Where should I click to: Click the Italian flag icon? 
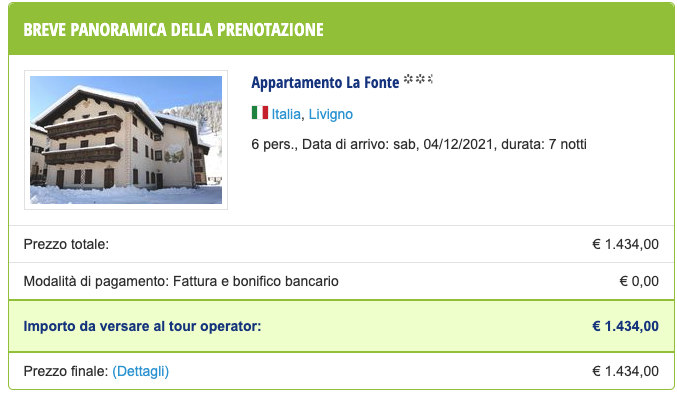click(259, 113)
